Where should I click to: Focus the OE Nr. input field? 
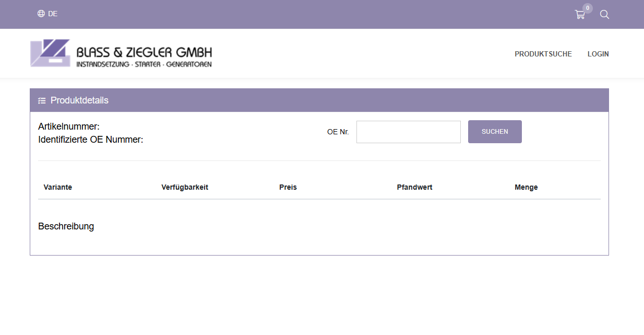[x=408, y=132]
